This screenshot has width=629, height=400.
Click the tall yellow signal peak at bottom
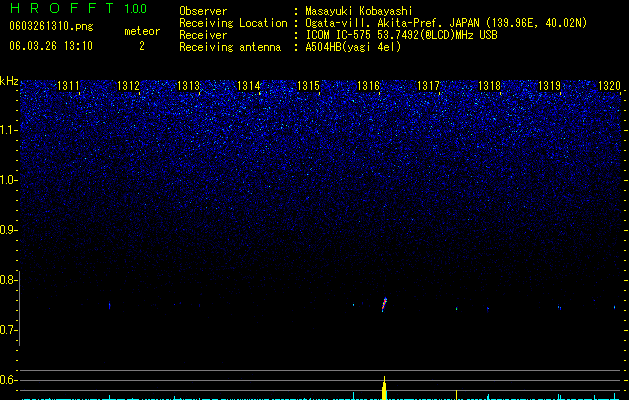(384, 388)
